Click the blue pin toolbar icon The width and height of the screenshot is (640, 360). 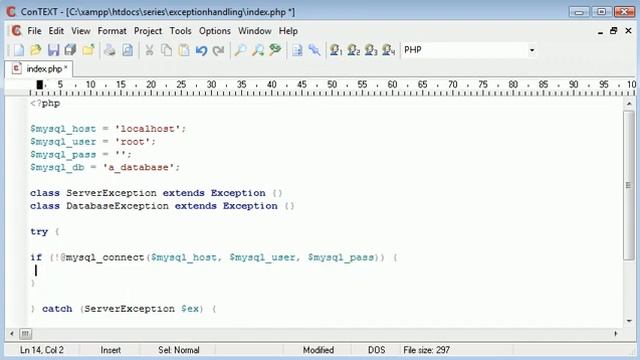pyautogui.click(x=314, y=50)
